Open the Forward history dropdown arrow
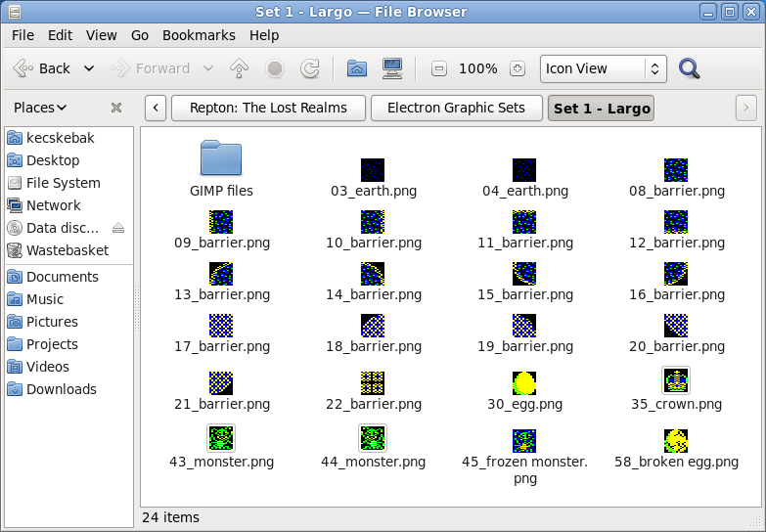The image size is (766, 532). [208, 68]
